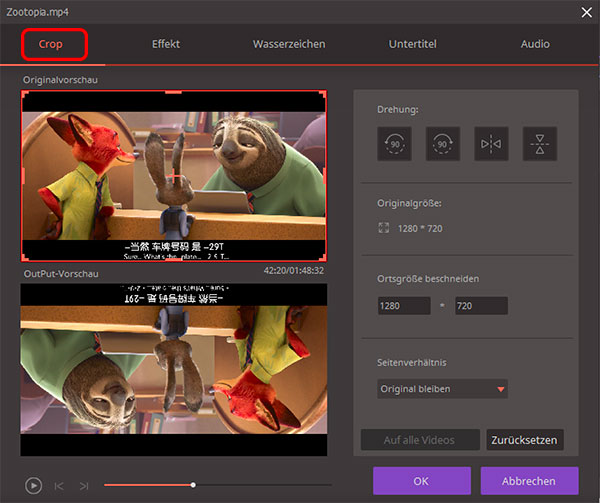Click Auf alle Videos button
Screen dimensions: 600x503
pyautogui.click(x=420, y=440)
